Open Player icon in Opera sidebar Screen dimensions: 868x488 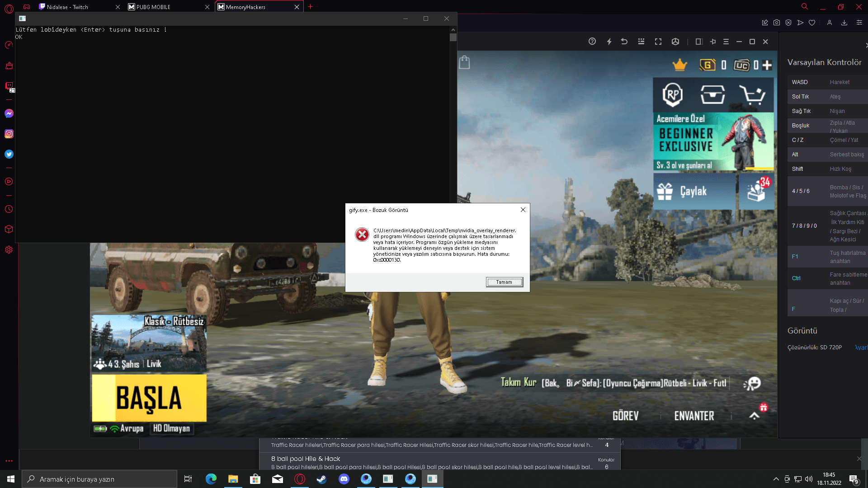pyautogui.click(x=9, y=181)
